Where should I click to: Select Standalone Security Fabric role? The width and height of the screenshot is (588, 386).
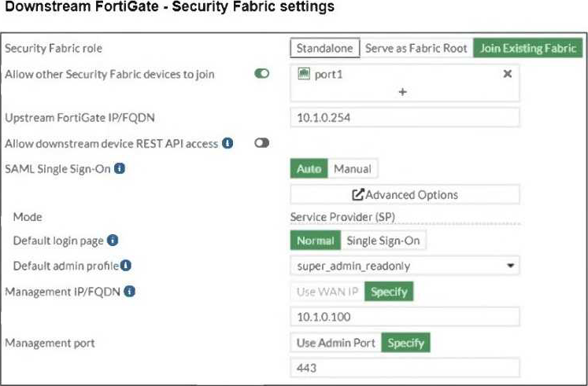click(x=325, y=49)
